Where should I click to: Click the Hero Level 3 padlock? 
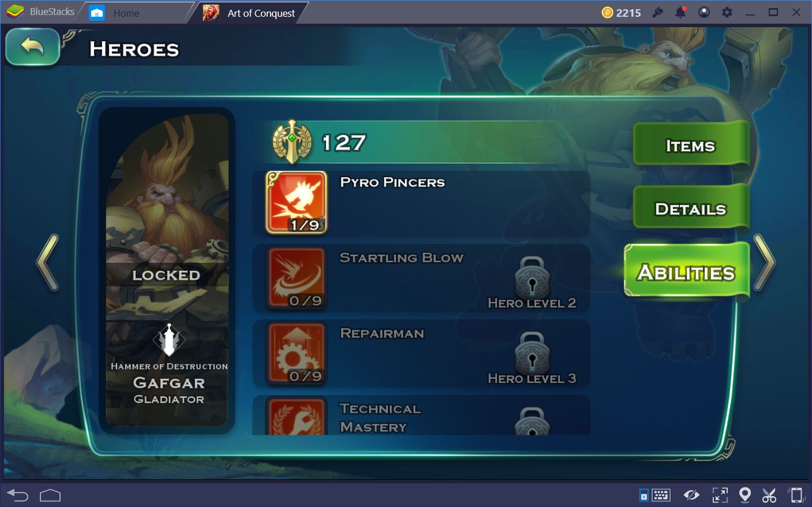pyautogui.click(x=532, y=353)
